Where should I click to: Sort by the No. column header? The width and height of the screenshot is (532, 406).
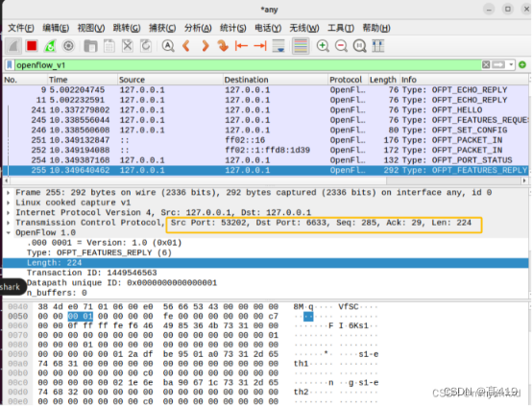click(x=25, y=80)
